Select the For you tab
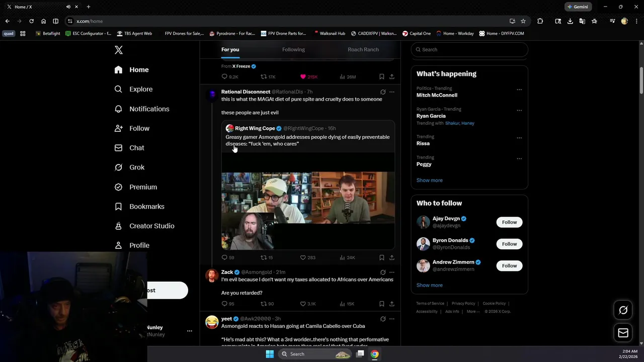This screenshot has height=362, width=644. click(230, 49)
